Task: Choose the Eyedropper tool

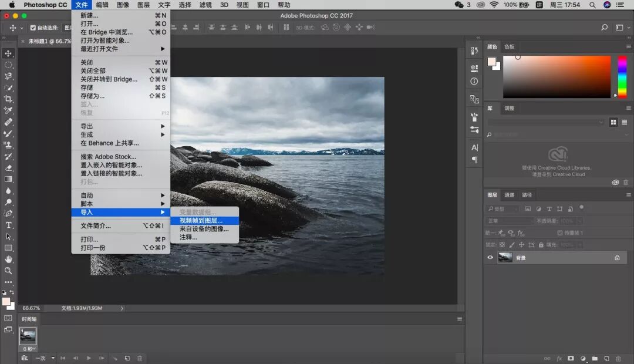Action: tap(8, 110)
